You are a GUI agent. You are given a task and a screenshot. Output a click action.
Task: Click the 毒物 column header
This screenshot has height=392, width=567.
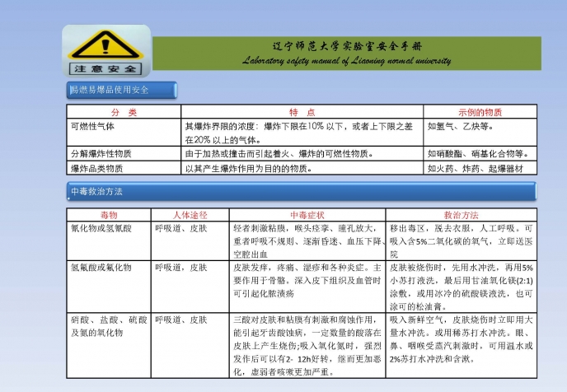point(109,215)
